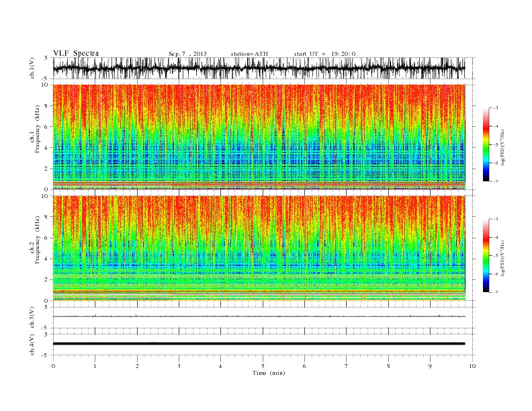The image size is (532, 411).
Task: Click time axis tick label 7
Action: click(347, 366)
